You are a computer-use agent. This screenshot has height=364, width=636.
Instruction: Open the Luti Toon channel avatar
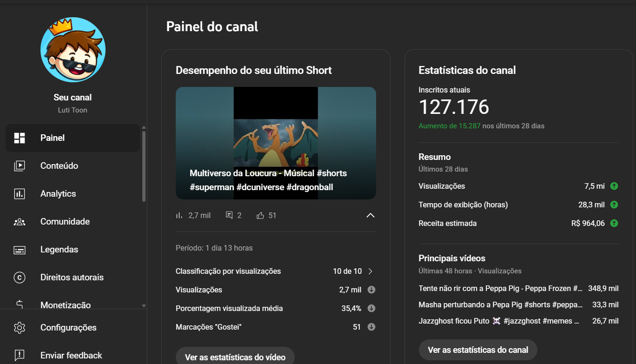73,50
